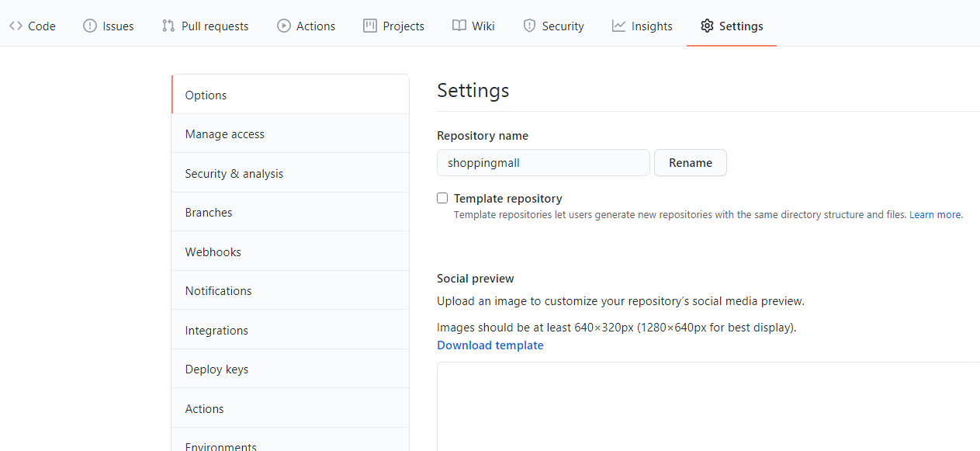This screenshot has width=980, height=451.
Task: Open Webhooks settings page
Action: tap(213, 252)
